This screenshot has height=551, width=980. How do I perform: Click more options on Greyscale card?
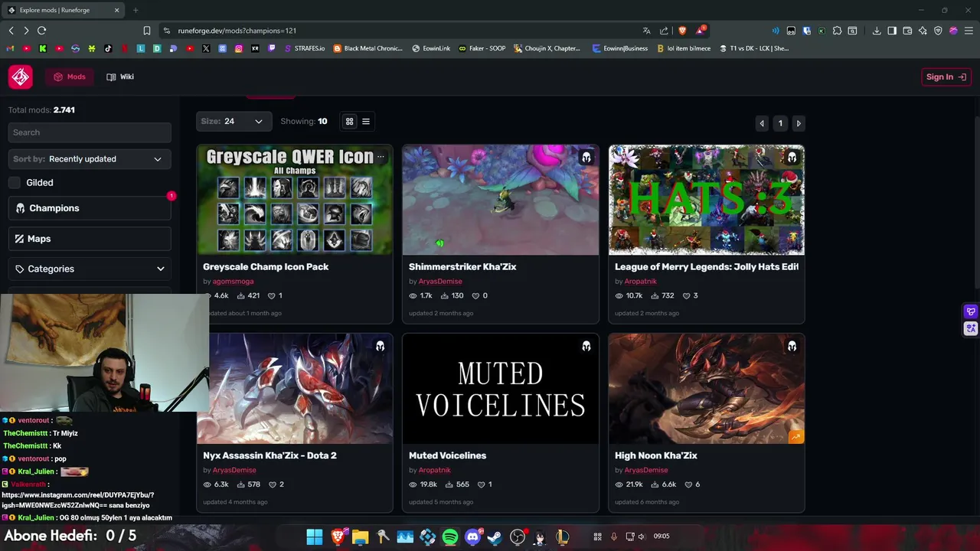point(381,157)
